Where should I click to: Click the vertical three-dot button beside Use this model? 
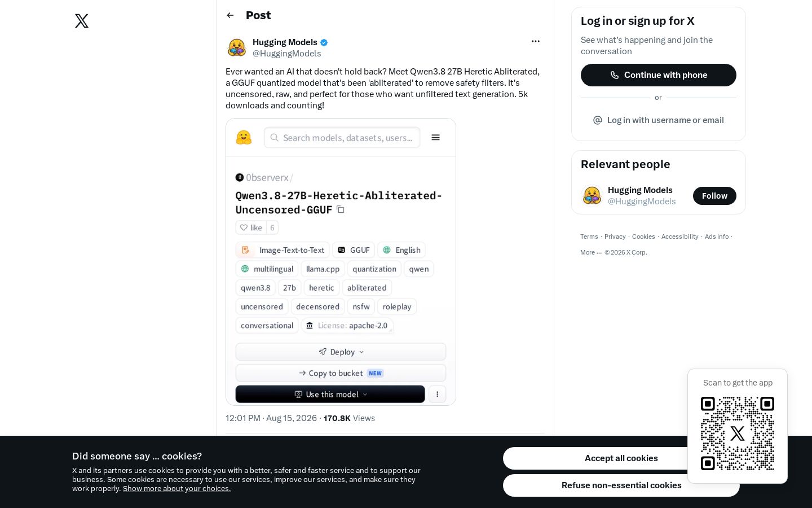tap(437, 394)
